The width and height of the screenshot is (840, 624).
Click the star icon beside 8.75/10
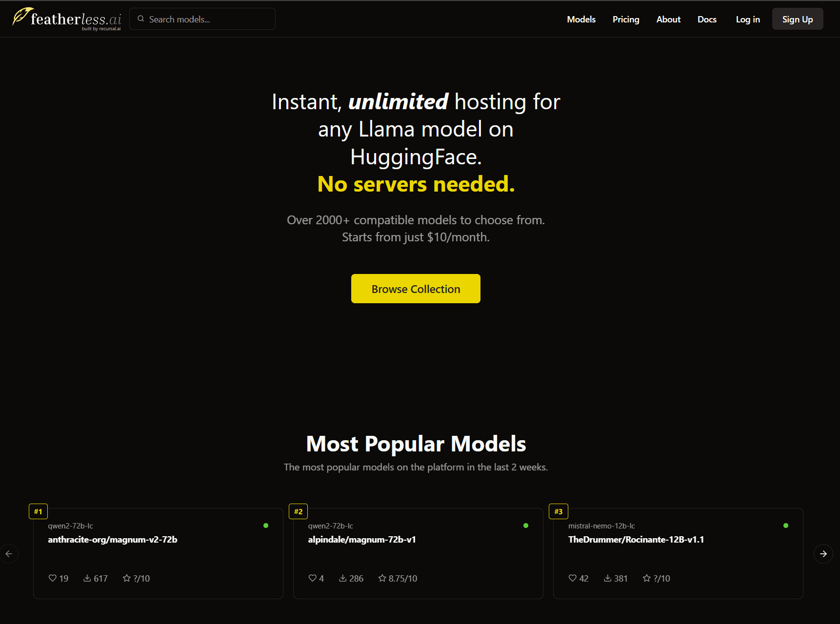(382, 578)
